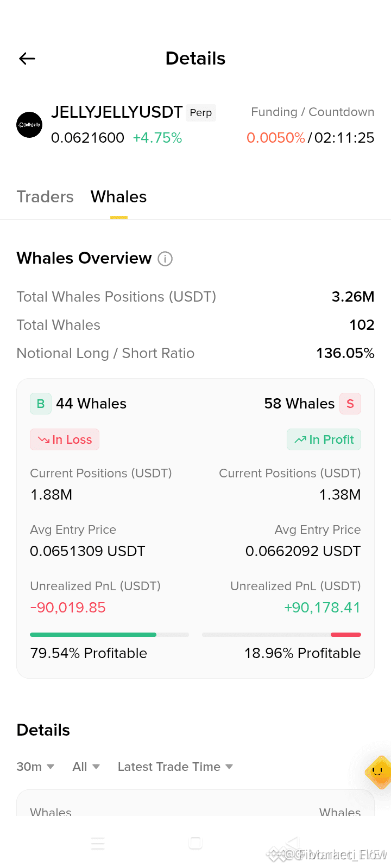Screen dimensions: 391x868
Task: Tap the Android home square icon
Action: coord(195,843)
